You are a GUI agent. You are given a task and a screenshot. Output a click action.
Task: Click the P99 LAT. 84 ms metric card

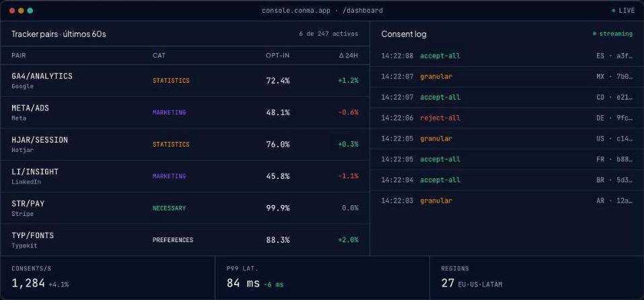click(x=322, y=278)
